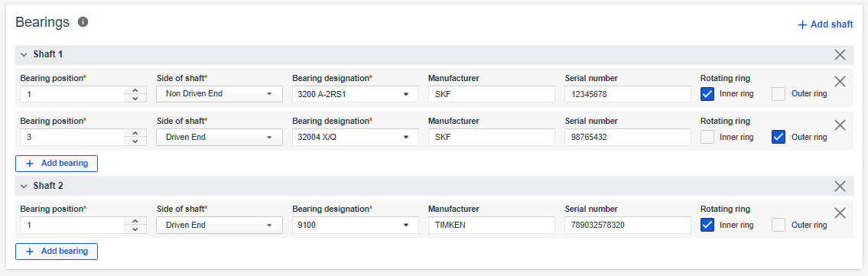Click bearing position field in 3200 A-2RS1 row

[x=73, y=94]
